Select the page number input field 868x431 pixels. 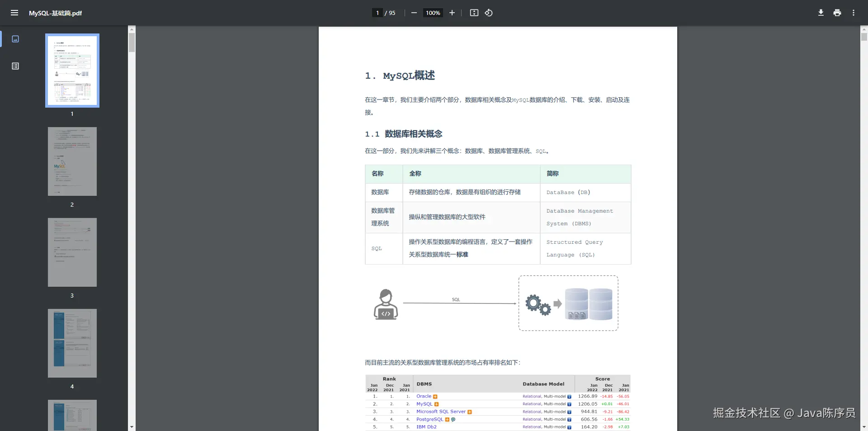(377, 13)
